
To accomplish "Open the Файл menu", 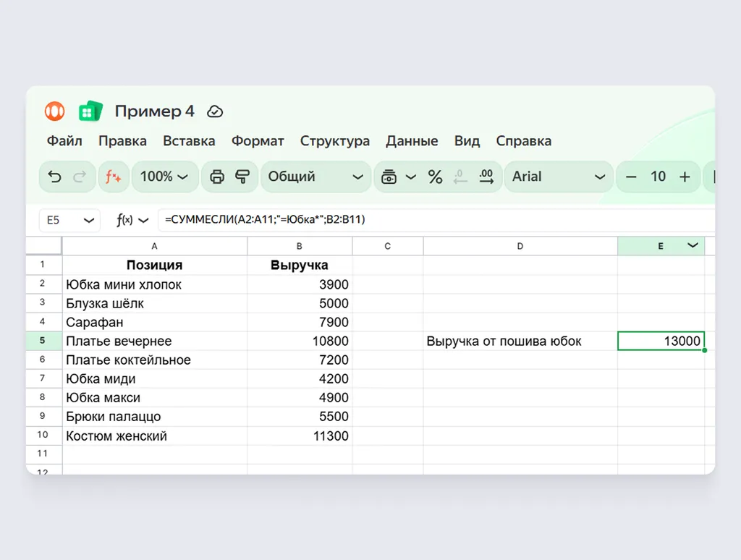I will coord(64,141).
